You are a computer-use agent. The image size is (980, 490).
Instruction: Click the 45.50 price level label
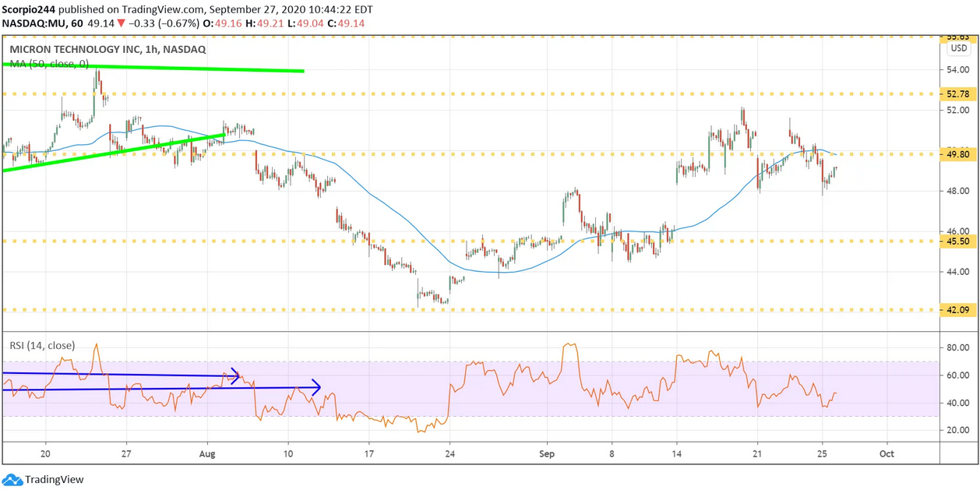pos(958,241)
